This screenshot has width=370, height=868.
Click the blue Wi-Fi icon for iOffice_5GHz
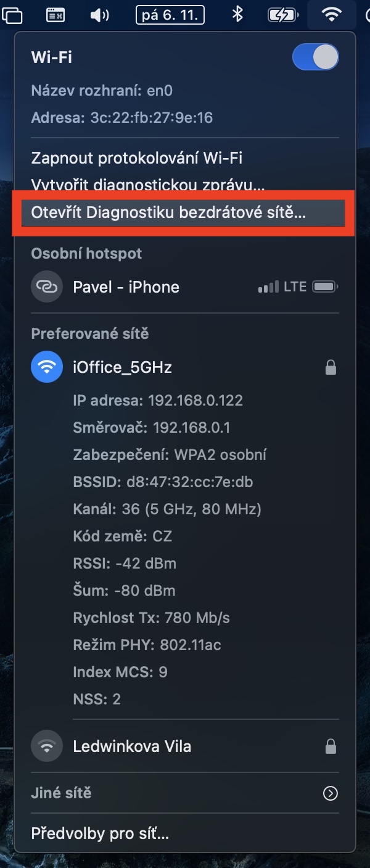(47, 367)
